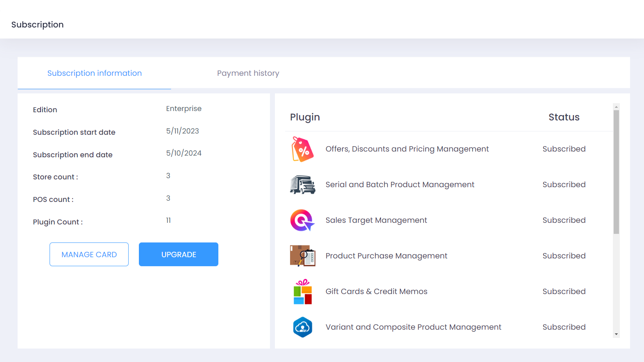Switch to the Payment history tab
The width and height of the screenshot is (644, 362).
pos(248,73)
